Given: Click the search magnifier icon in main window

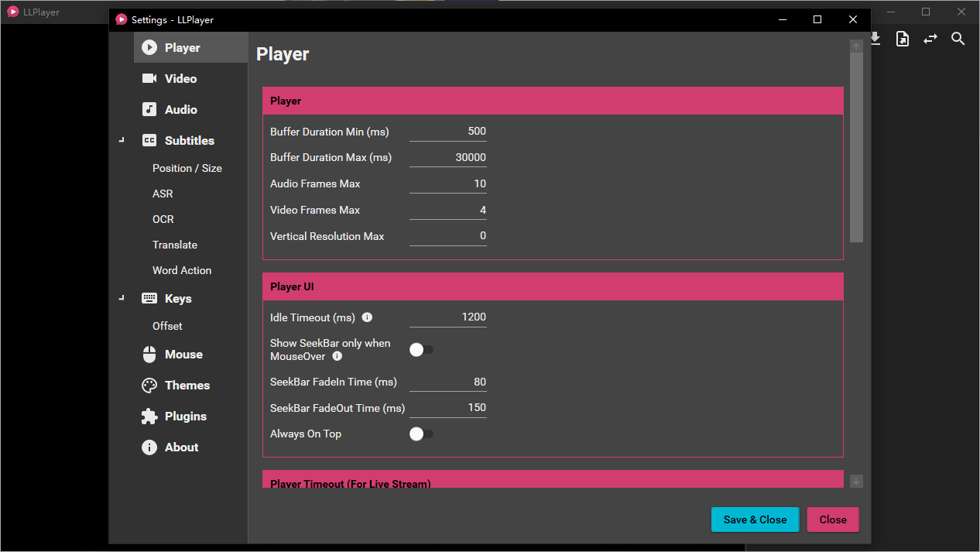Looking at the screenshot, I should pyautogui.click(x=958, y=39).
